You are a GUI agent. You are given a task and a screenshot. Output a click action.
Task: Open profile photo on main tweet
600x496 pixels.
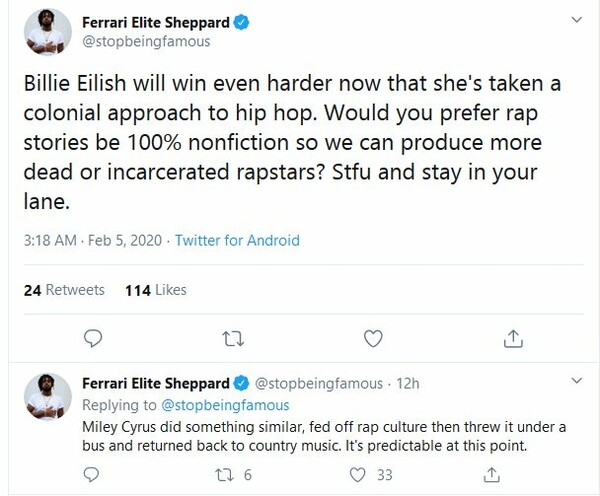point(48,32)
